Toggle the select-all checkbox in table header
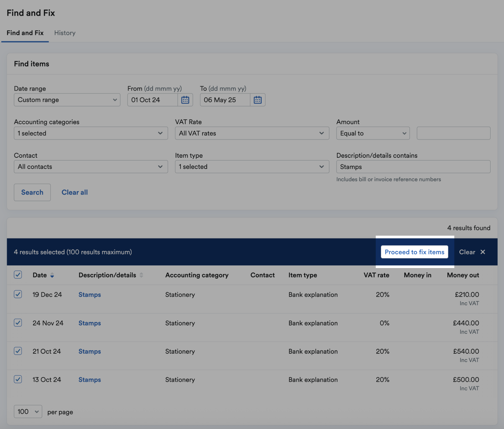Viewport: 504px width, 429px height. 18,274
